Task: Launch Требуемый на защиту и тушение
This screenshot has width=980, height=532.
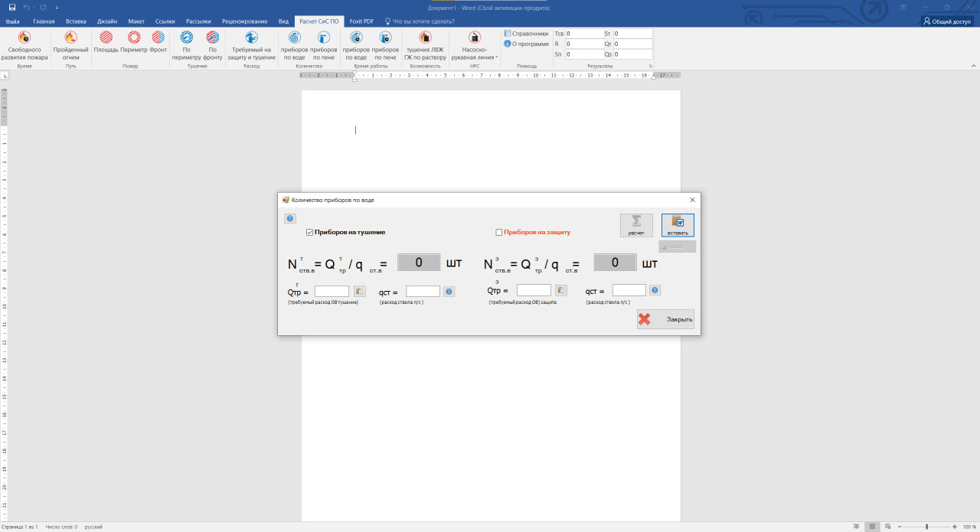Action: [x=251, y=38]
